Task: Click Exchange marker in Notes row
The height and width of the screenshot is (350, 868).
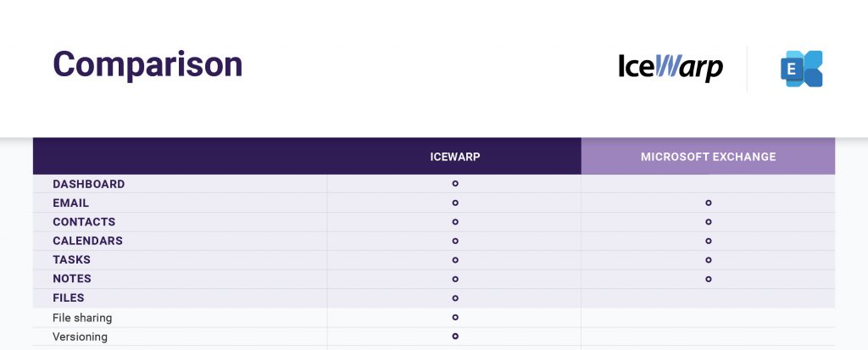Action: (708, 279)
